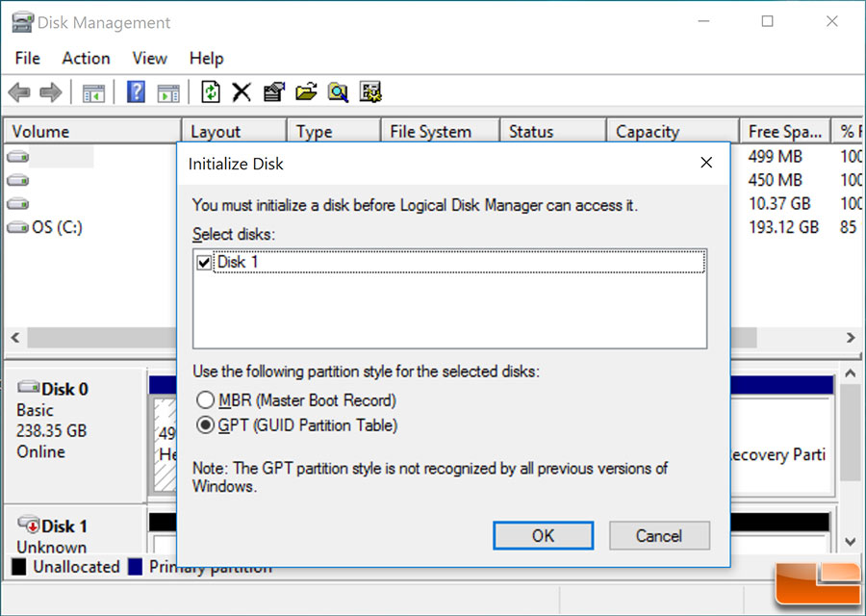Open the Action menu

86,58
